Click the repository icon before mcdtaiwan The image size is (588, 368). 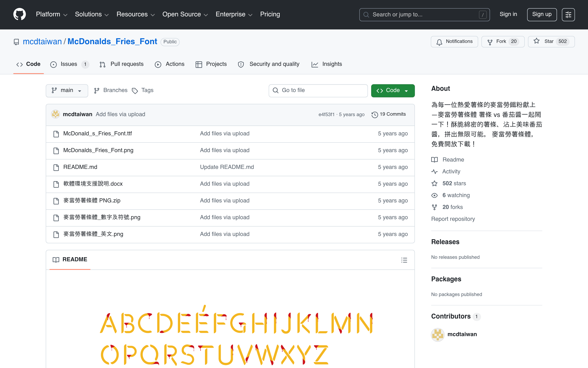pyautogui.click(x=16, y=42)
